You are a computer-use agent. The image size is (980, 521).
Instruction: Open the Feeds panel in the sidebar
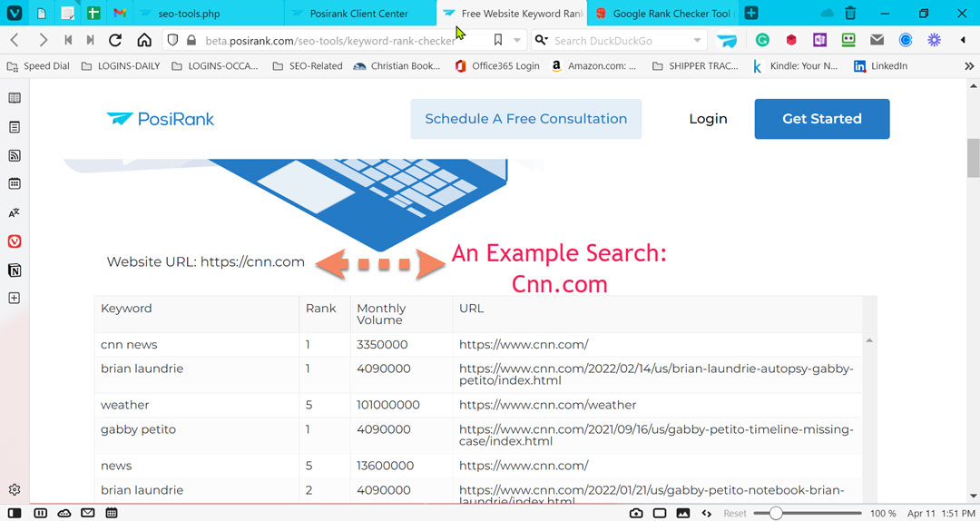pyautogui.click(x=15, y=155)
